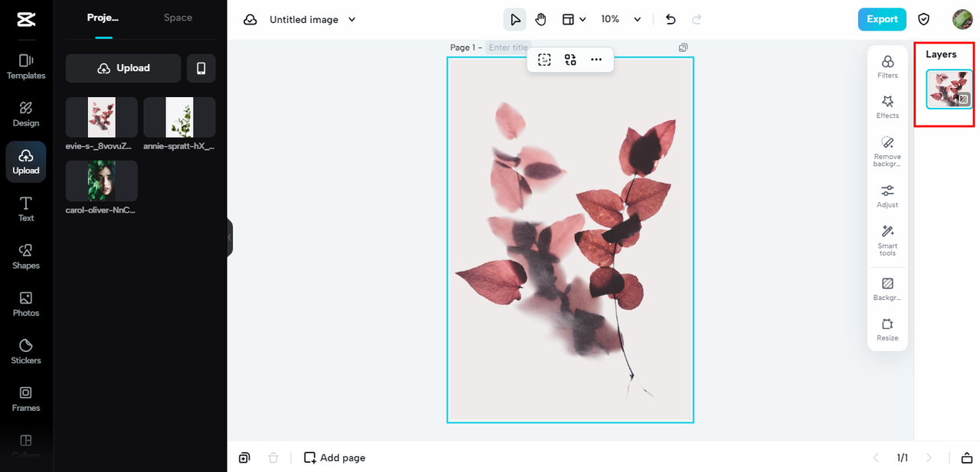Click the Page 1 title input field
This screenshot has width=980, height=472.
point(508,47)
